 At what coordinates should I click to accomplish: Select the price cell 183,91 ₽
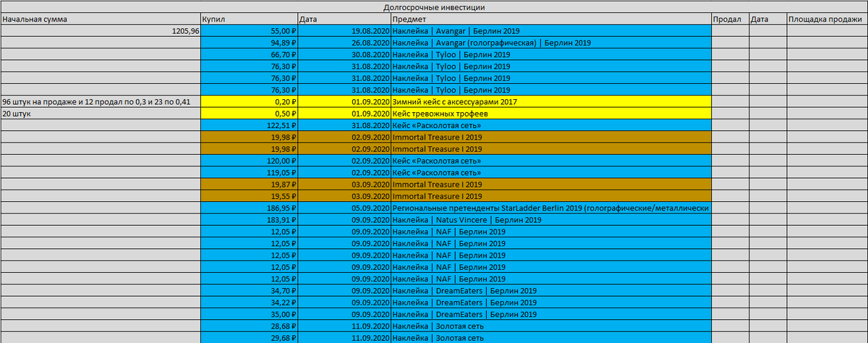[249, 219]
